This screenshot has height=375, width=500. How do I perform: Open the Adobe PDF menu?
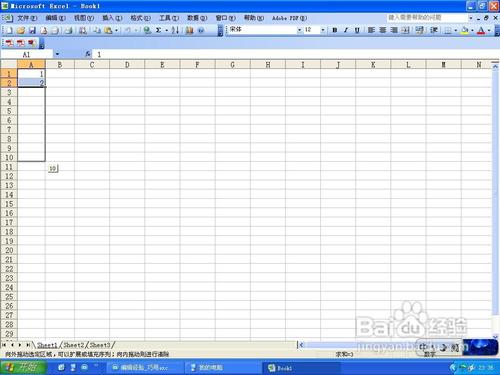[x=289, y=18]
